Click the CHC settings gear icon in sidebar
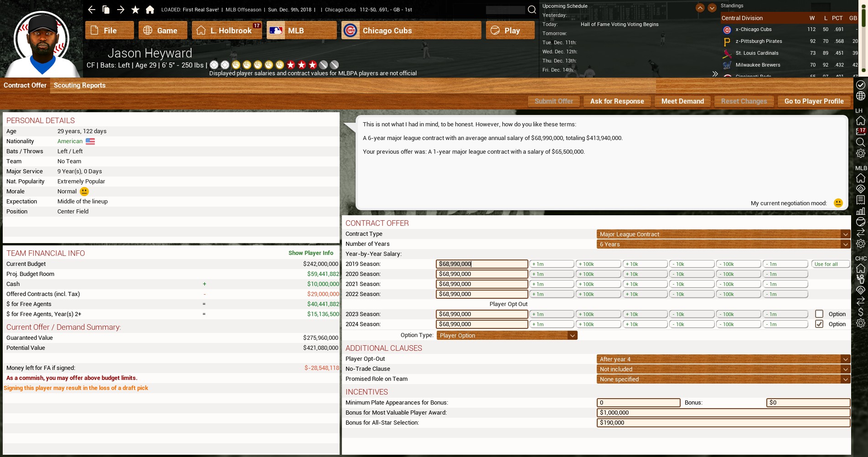Screen dimensions: 868x457 [x=861, y=323]
